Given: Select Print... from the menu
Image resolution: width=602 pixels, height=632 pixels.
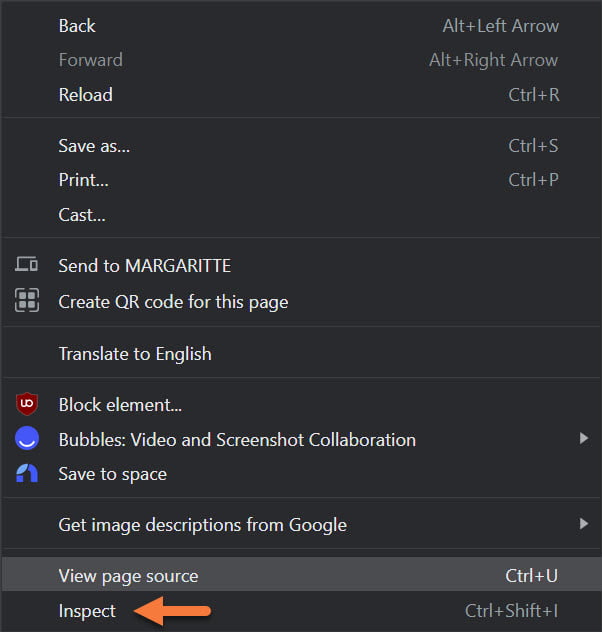Looking at the screenshot, I should [83, 181].
